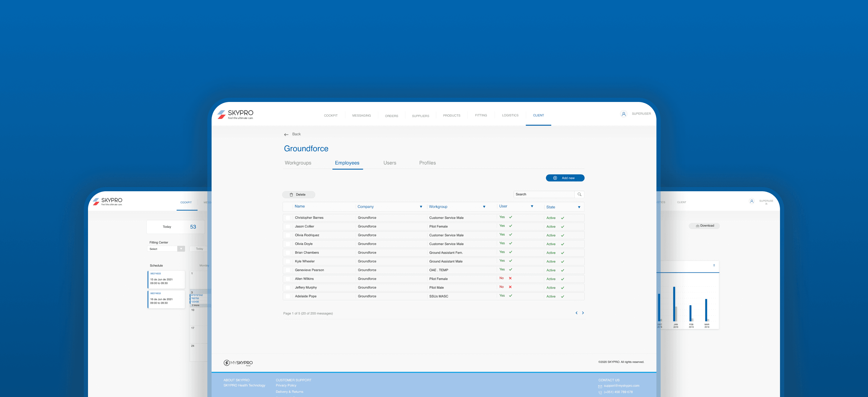Click the Back link

pyautogui.click(x=296, y=134)
